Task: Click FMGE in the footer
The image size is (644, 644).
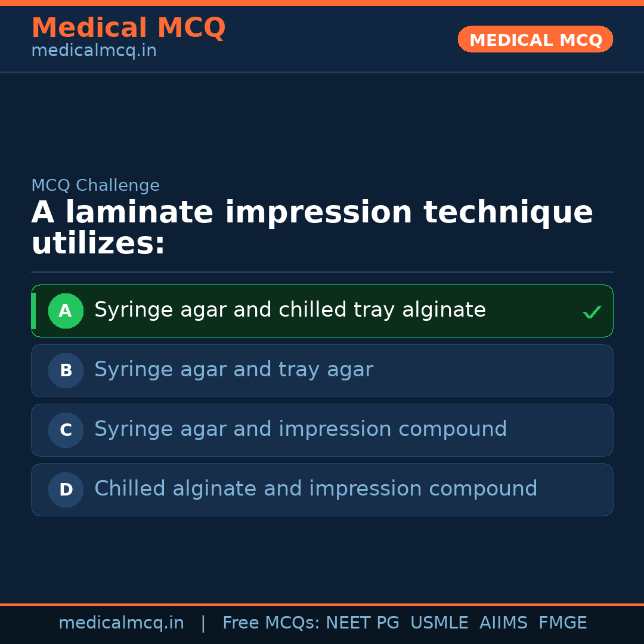Action: click(x=562, y=623)
